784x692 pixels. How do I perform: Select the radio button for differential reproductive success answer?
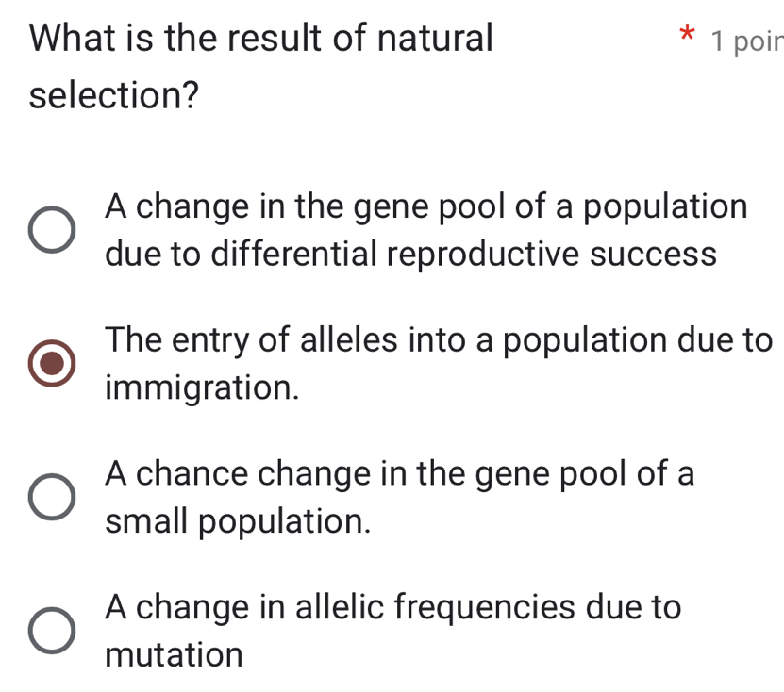[54, 229]
